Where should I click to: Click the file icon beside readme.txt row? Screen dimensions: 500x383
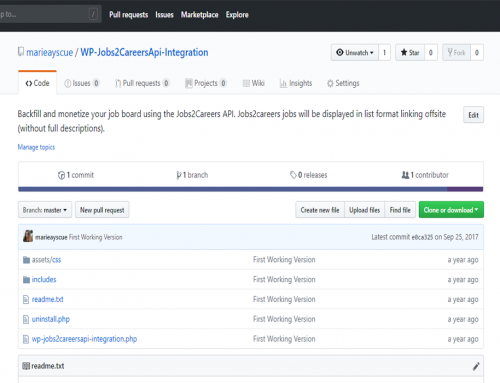click(x=26, y=300)
